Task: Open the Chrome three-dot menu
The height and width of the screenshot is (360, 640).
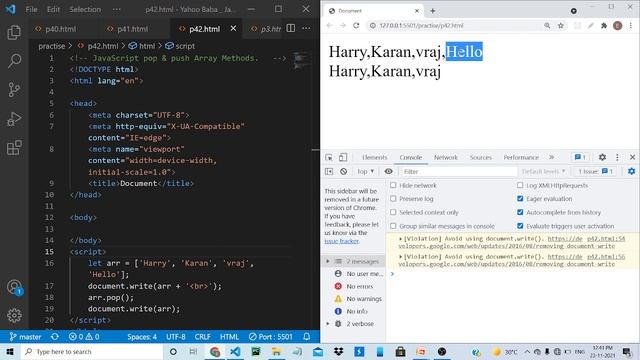Action: 631,25
